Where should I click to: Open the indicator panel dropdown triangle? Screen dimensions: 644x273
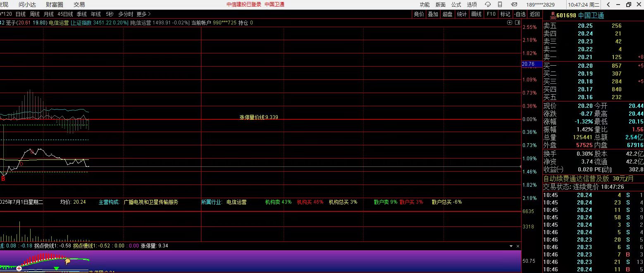pos(511,246)
